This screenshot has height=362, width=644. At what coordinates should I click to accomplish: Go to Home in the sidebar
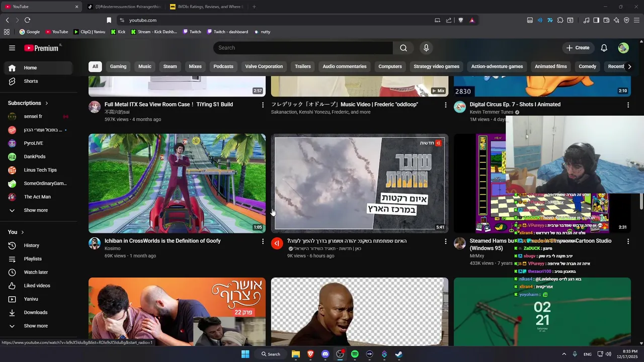39,68
